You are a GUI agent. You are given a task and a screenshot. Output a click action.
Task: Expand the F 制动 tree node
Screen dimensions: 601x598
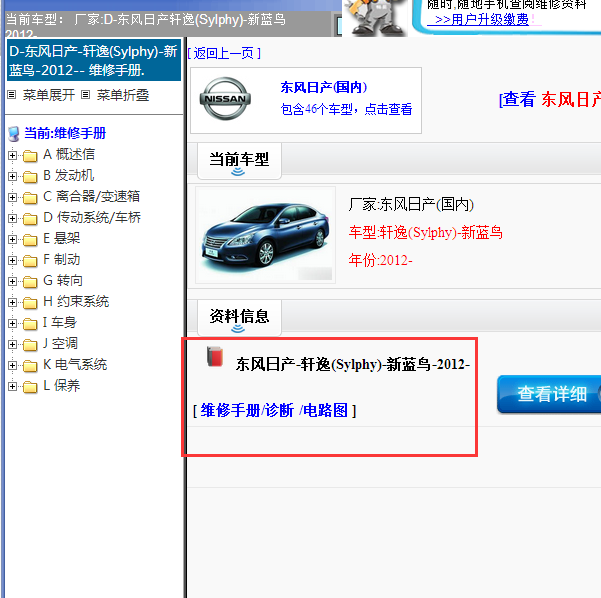pyautogui.click(x=12, y=261)
